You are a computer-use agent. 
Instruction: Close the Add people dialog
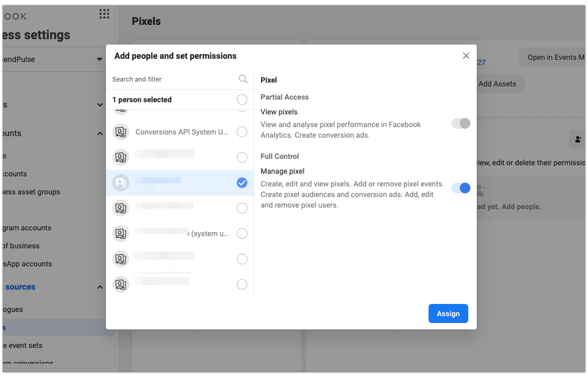tap(466, 56)
